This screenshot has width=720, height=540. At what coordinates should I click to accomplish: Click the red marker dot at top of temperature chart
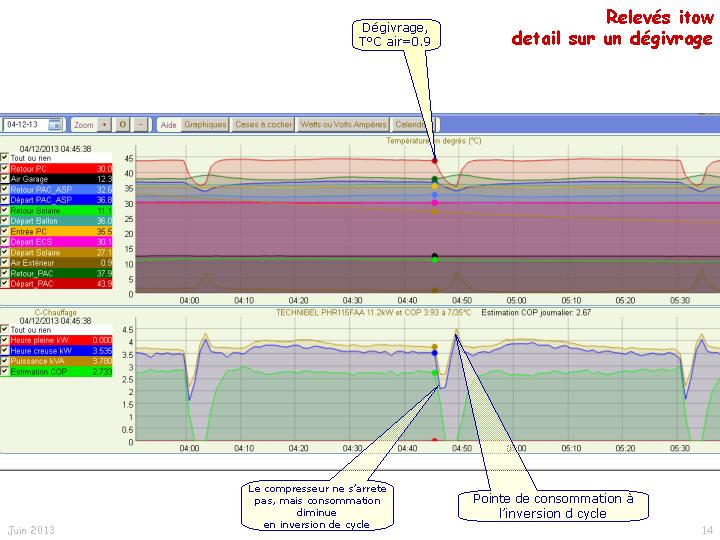pos(434,160)
